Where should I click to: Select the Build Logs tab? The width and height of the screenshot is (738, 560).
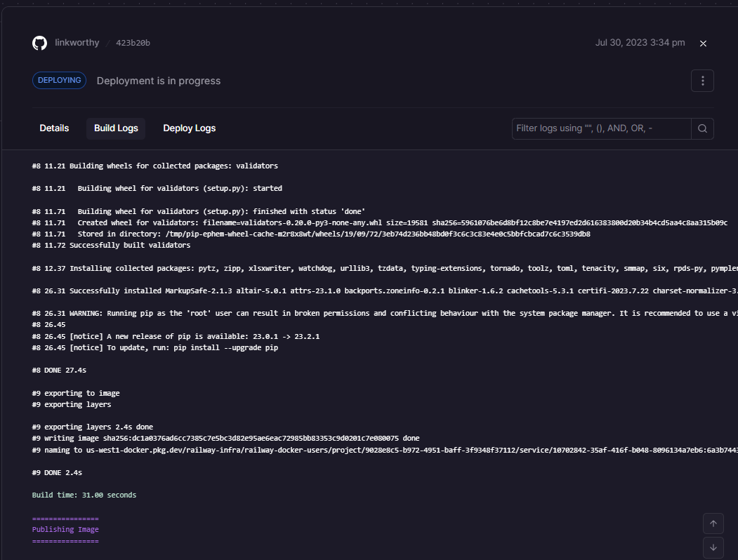116,128
